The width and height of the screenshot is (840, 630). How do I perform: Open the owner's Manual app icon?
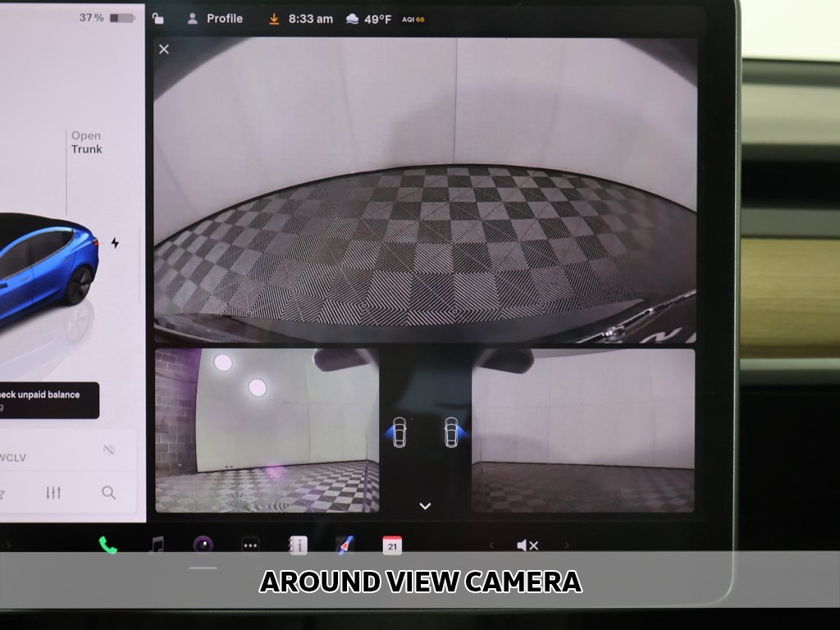[298, 546]
